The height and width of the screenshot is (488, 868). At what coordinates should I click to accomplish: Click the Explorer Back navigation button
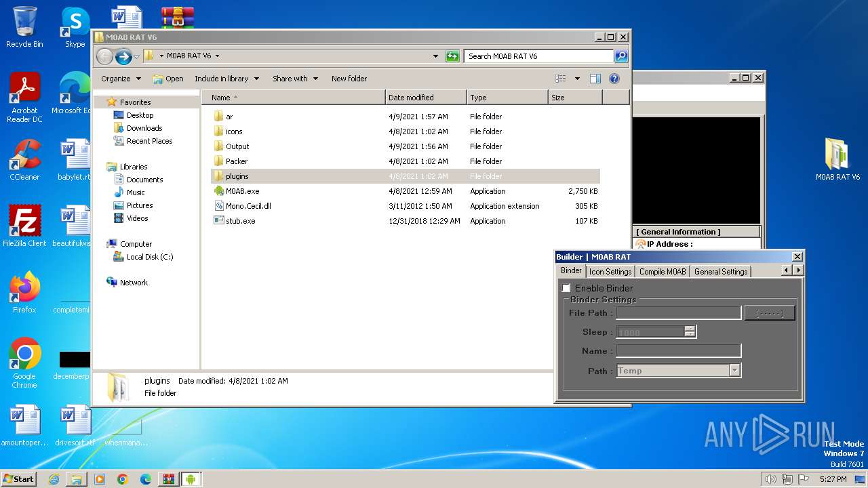pos(104,56)
